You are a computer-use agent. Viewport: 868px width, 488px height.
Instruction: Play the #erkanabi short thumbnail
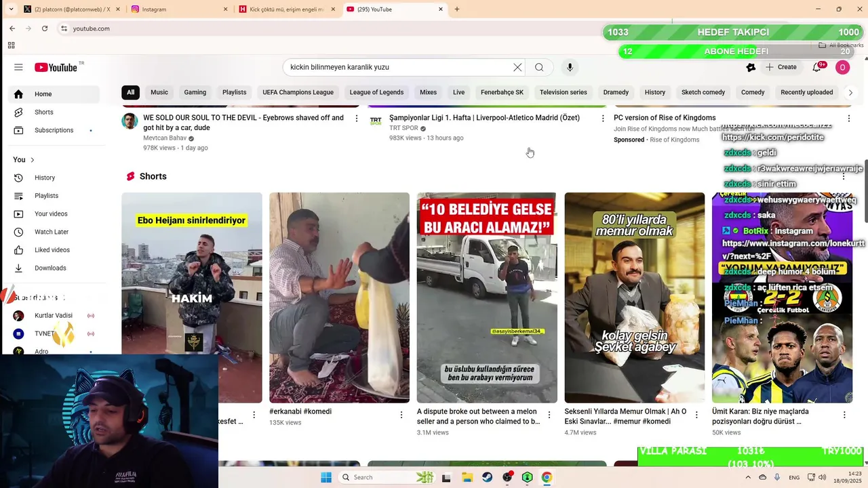339,298
